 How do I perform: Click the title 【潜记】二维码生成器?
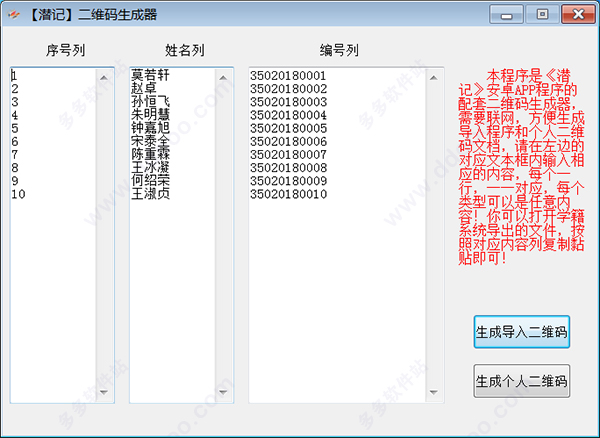[92, 15]
